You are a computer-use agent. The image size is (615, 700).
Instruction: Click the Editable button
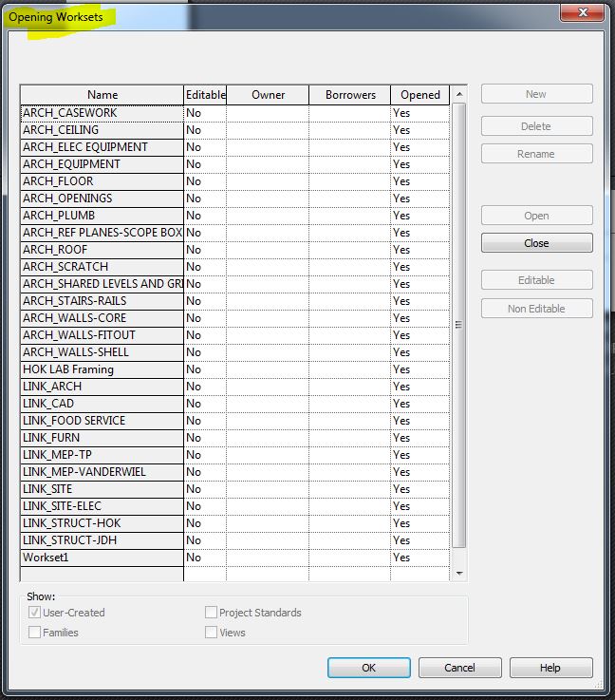536,280
